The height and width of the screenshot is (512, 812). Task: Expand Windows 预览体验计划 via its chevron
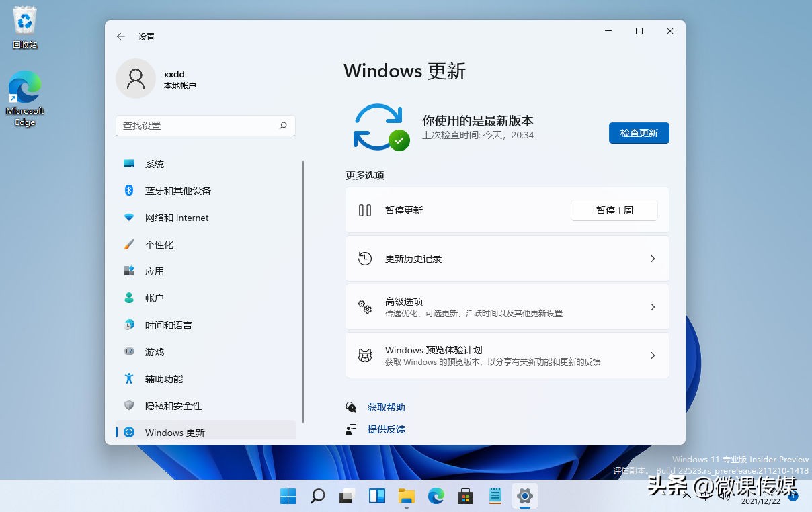click(652, 355)
